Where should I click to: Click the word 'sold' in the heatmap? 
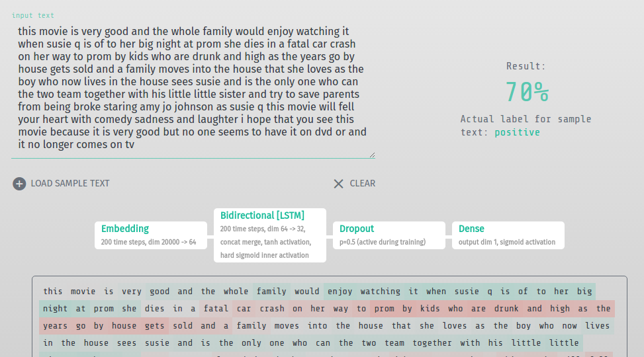tap(183, 326)
